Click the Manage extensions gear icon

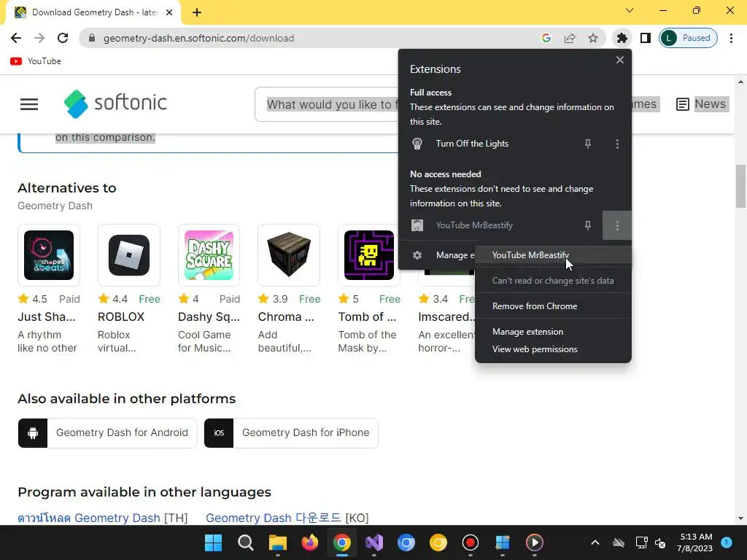[x=417, y=255]
